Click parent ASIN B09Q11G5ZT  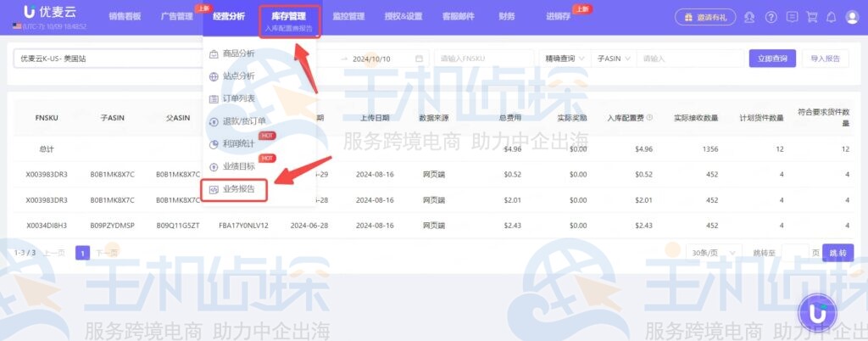[178, 226]
